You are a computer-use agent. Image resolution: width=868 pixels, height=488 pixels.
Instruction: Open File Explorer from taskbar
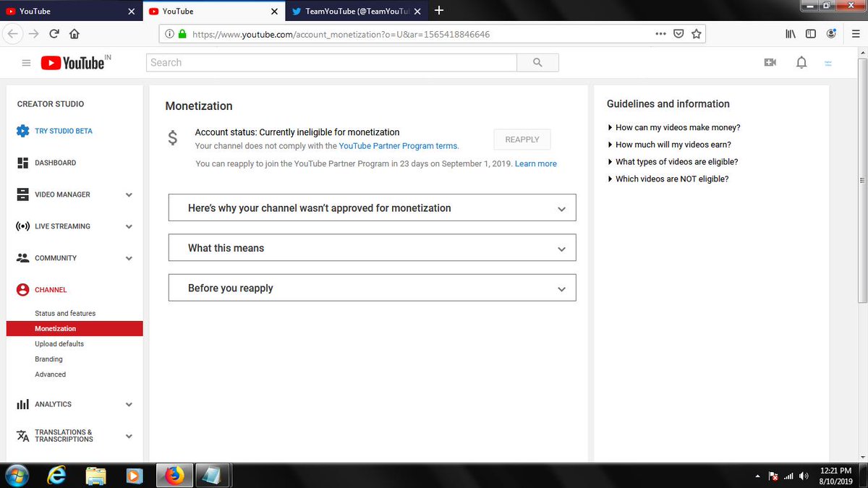coord(96,476)
